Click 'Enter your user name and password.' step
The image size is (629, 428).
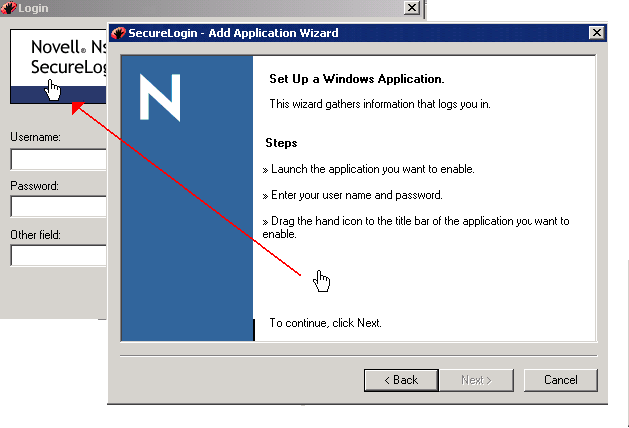pyautogui.click(x=357, y=195)
